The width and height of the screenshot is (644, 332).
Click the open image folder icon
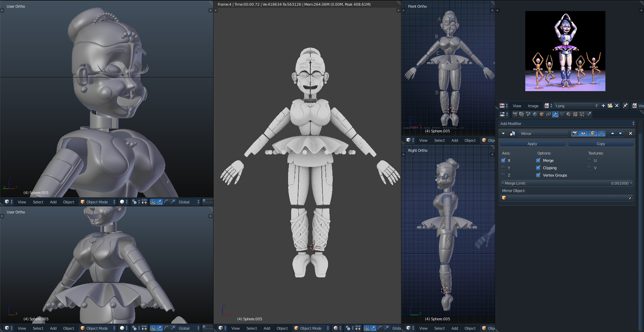click(610, 106)
